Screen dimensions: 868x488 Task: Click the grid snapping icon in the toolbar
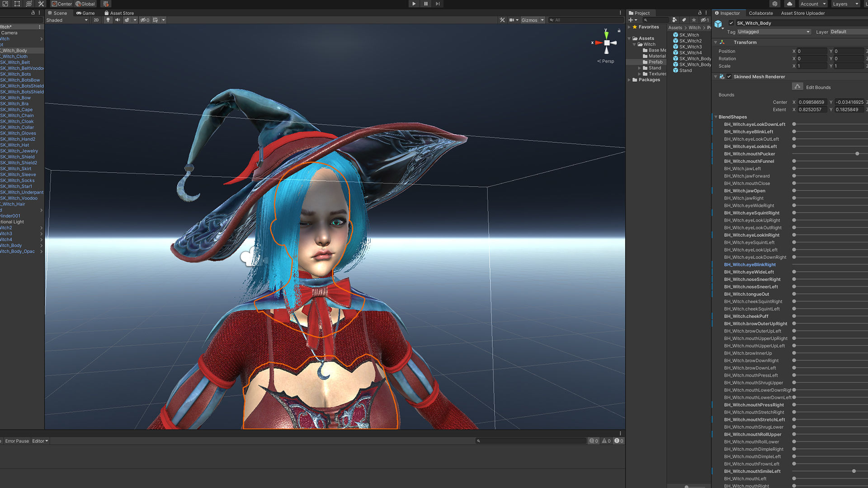[106, 4]
